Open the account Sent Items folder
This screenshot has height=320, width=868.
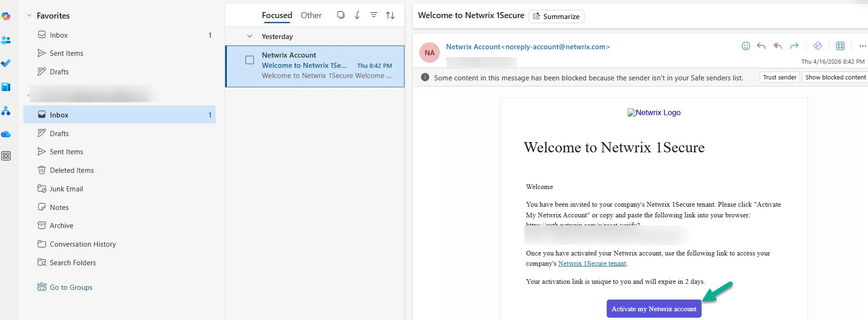tap(119, 151)
